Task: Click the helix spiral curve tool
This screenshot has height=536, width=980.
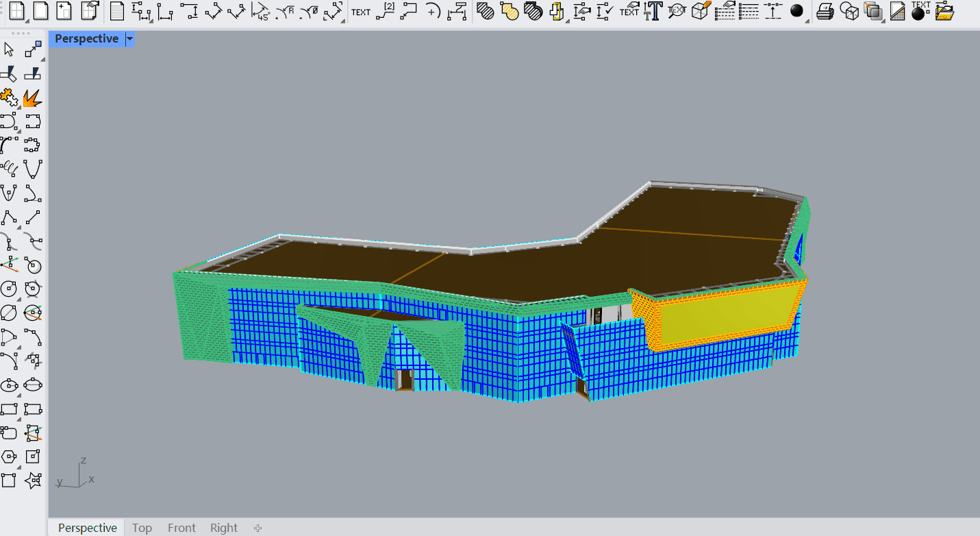Action: pos(9,168)
